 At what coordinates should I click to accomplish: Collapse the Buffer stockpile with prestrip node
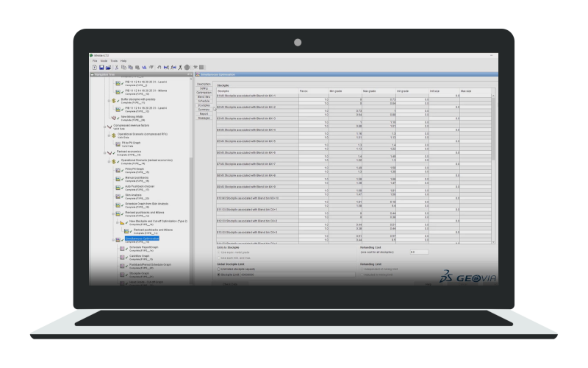point(109,101)
